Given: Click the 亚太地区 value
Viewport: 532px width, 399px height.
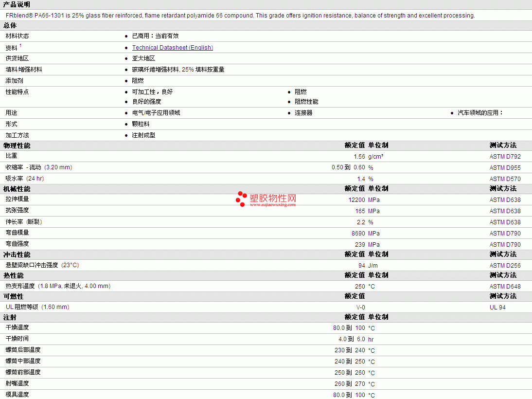Looking at the screenshot, I should 143,58.
